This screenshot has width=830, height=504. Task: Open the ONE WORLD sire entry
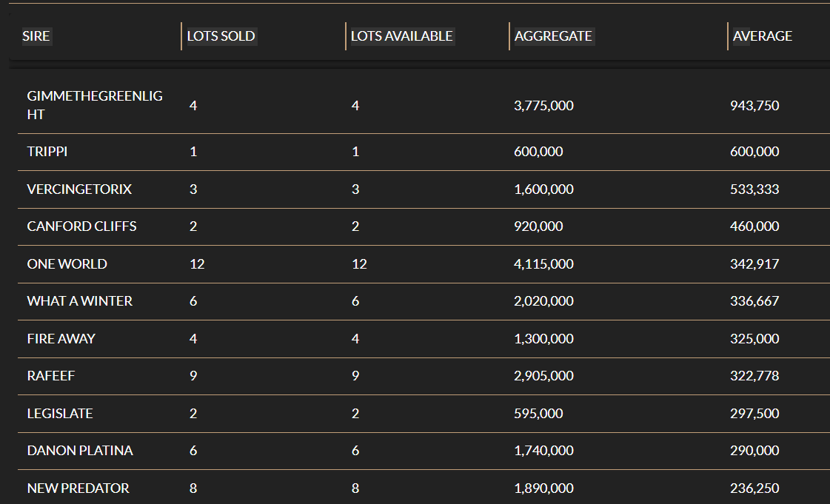(67, 264)
